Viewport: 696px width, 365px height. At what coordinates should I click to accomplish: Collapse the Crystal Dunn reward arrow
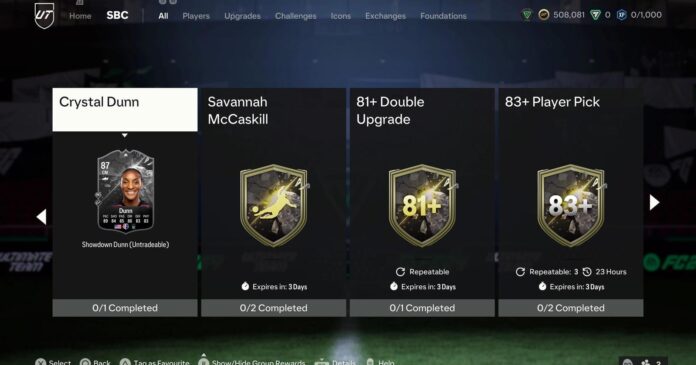coord(125,135)
